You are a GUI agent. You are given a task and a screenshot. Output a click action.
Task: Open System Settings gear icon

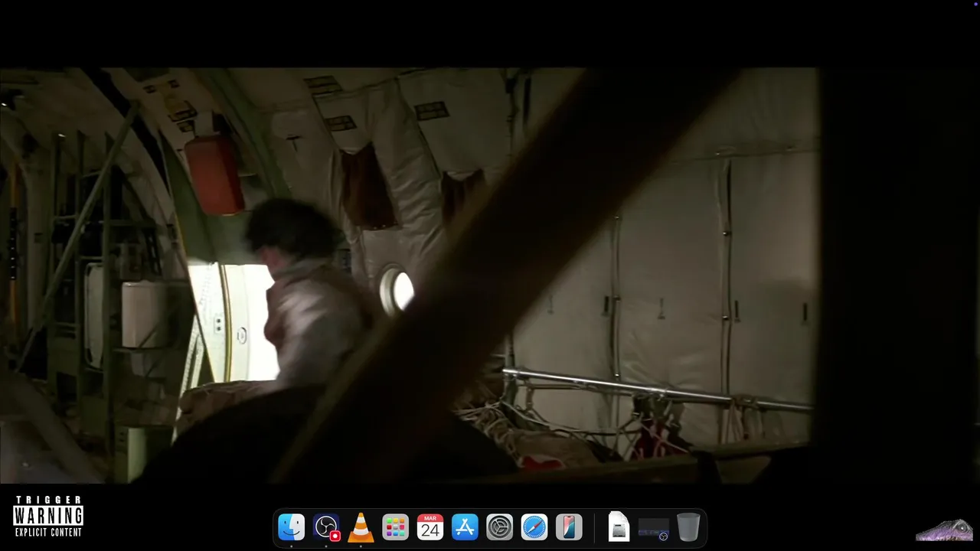tap(499, 527)
